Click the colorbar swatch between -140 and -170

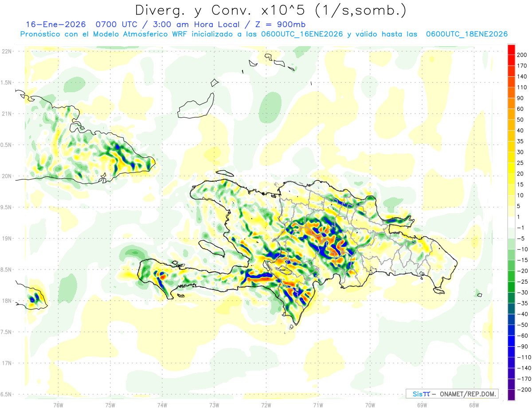pos(511,373)
